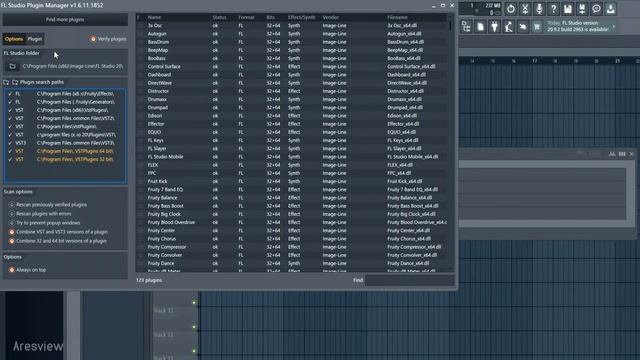The image size is (640, 360).
Task: Click the Find more plugins button
Action: [65, 19]
